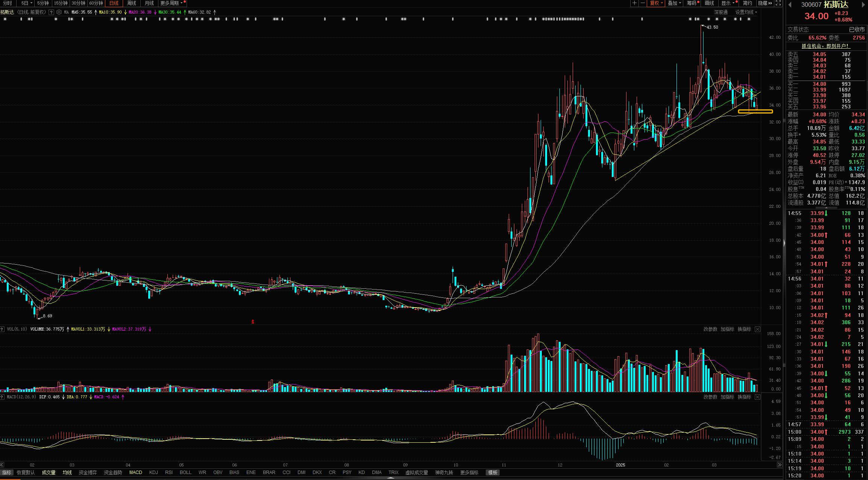This screenshot has width=868, height=480.
Task: Go to next stock with right arrow
Action: click(863, 5)
